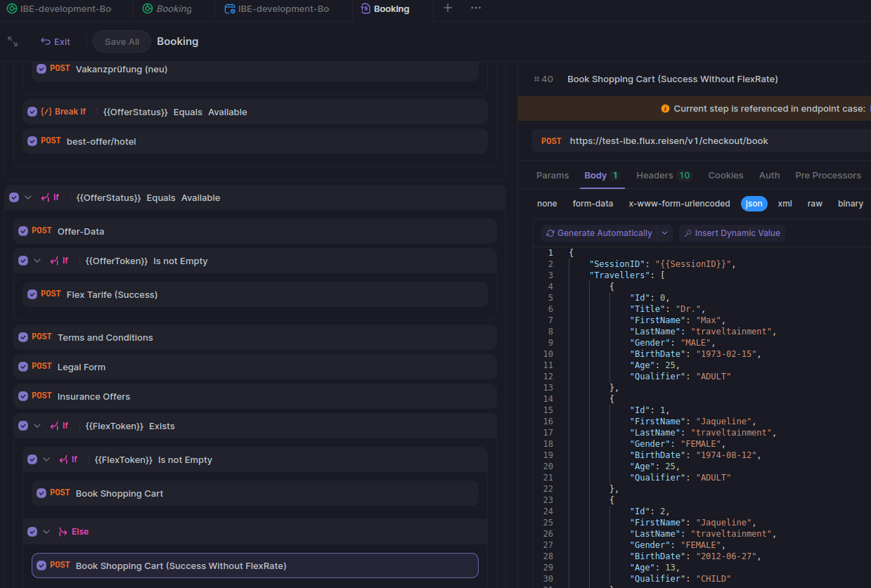Click the request URL field
The height and width of the screenshot is (588, 871).
click(x=669, y=141)
